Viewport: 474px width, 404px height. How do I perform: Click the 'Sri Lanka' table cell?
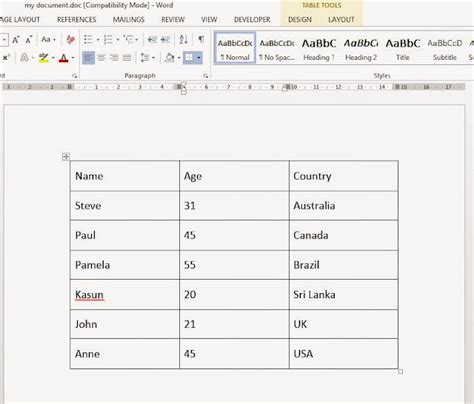tap(344, 295)
